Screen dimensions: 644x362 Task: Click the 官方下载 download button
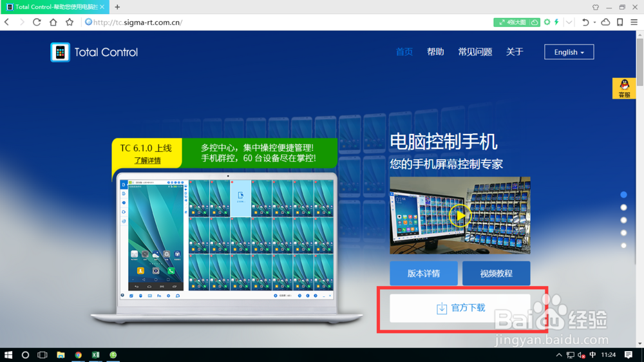coord(460,308)
